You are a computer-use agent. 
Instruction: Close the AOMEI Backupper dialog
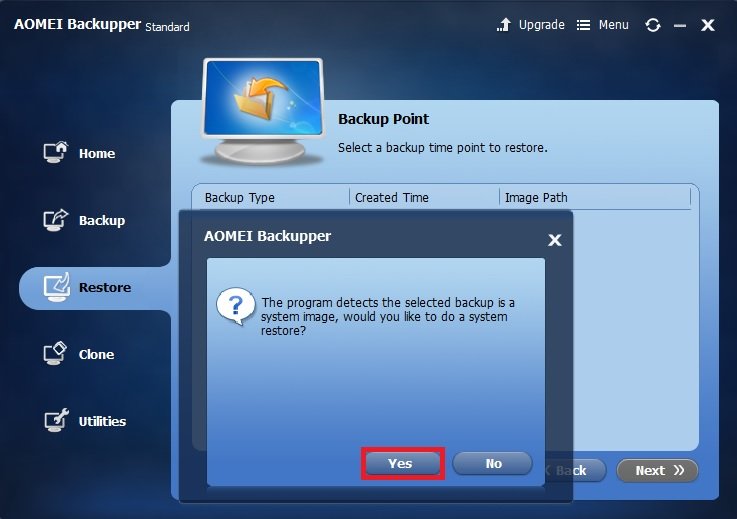click(555, 240)
